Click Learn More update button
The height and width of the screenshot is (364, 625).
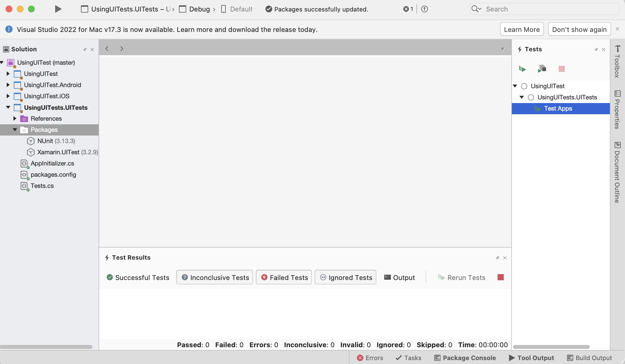click(521, 29)
